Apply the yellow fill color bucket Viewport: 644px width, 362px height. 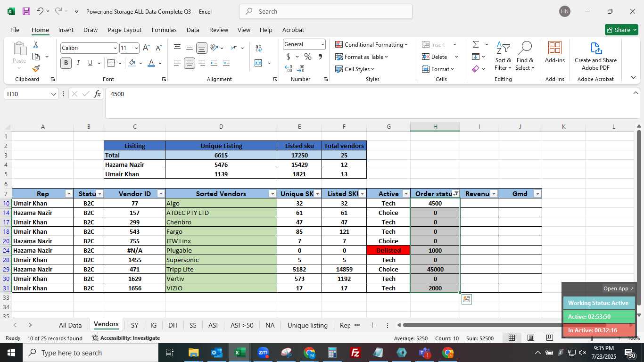(x=132, y=63)
